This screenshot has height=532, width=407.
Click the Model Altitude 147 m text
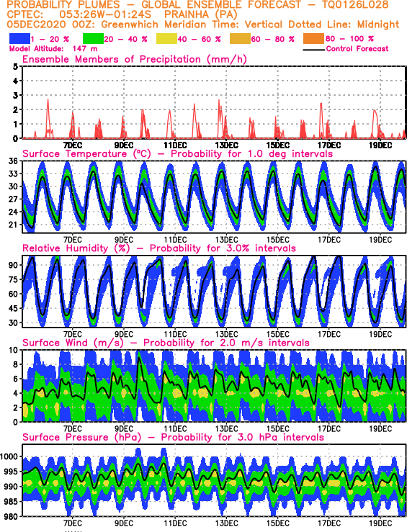tap(53, 49)
